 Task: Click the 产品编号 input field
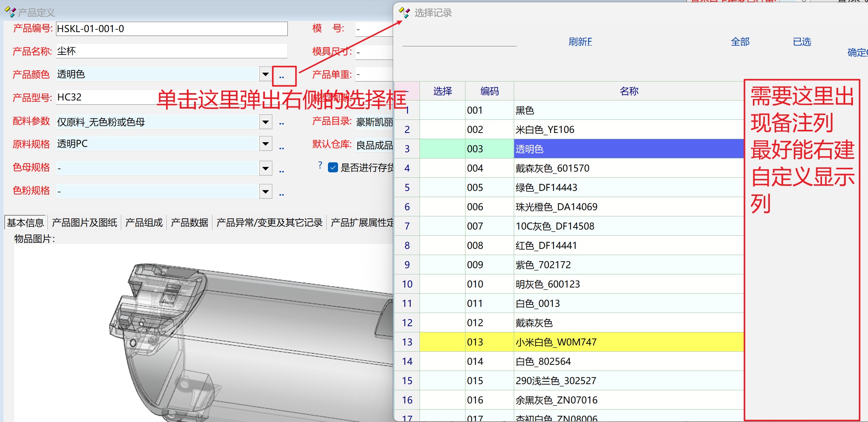tap(172, 29)
